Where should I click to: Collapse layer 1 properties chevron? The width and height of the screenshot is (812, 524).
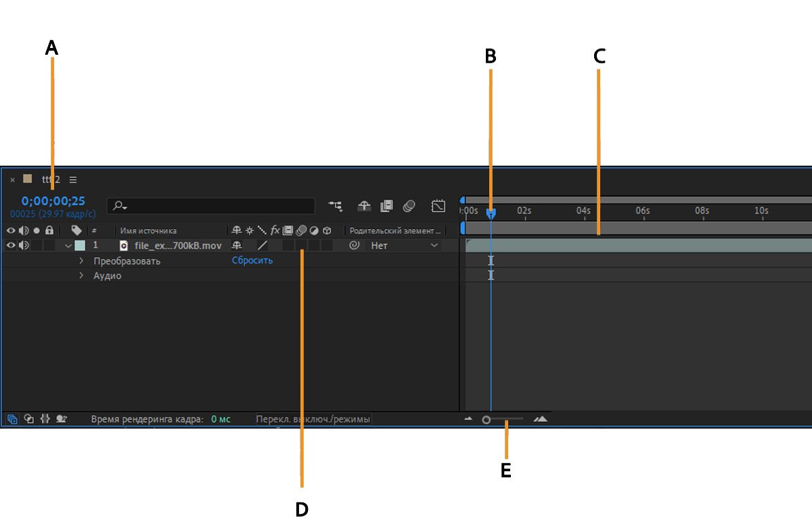[x=68, y=245]
